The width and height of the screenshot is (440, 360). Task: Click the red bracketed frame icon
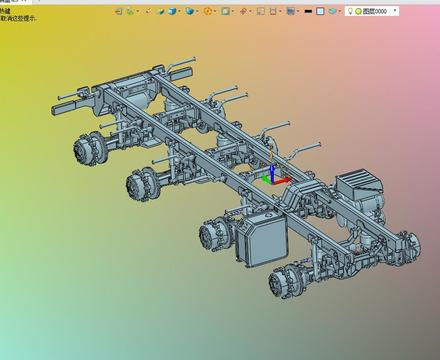click(273, 12)
